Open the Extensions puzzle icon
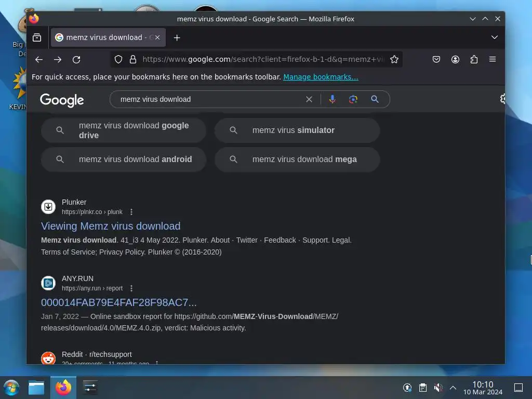 [x=474, y=59]
